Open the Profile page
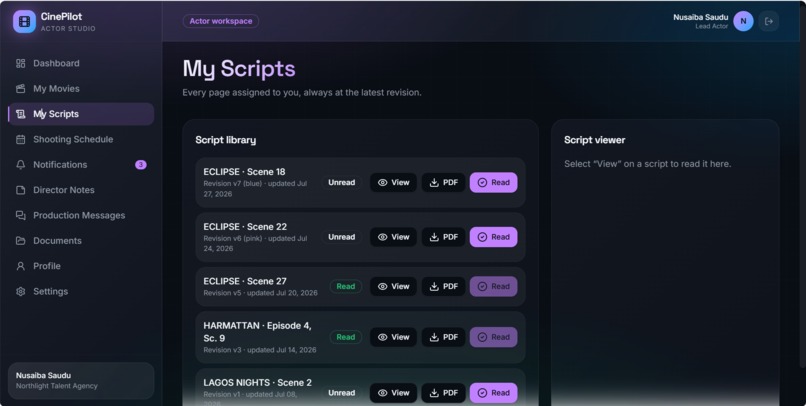This screenshot has width=806, height=406. [81, 266]
